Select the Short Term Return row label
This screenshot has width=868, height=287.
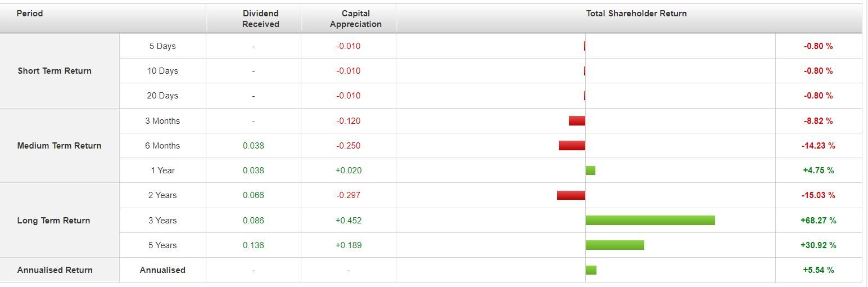point(55,71)
